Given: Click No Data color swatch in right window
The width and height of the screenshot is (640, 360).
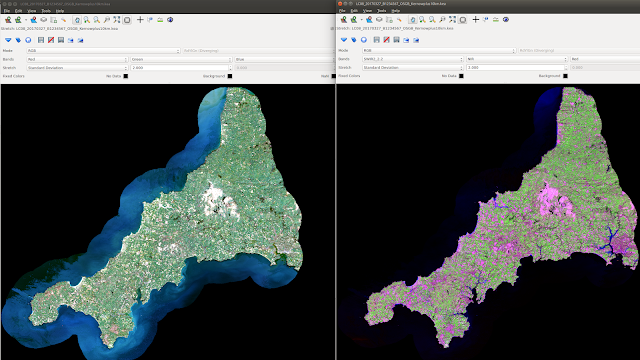Looking at the screenshot, I should click(461, 76).
